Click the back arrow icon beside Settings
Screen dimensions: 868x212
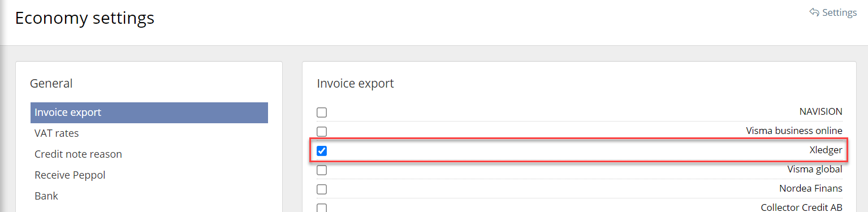814,12
